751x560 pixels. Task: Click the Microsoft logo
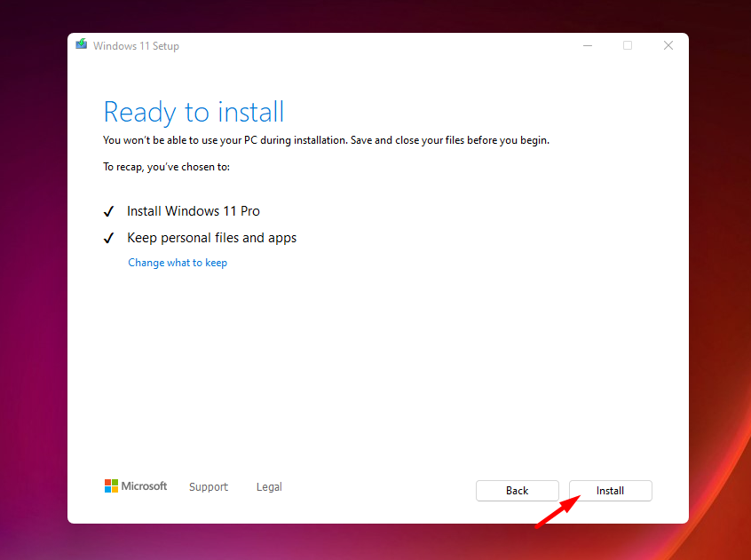pyautogui.click(x=136, y=486)
